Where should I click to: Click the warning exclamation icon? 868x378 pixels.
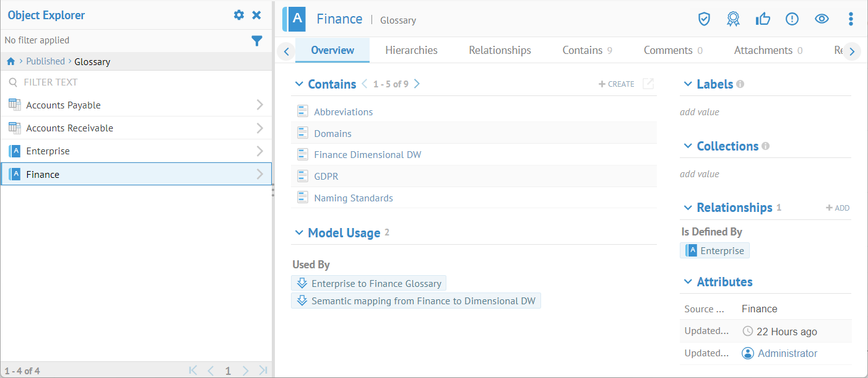[792, 19]
